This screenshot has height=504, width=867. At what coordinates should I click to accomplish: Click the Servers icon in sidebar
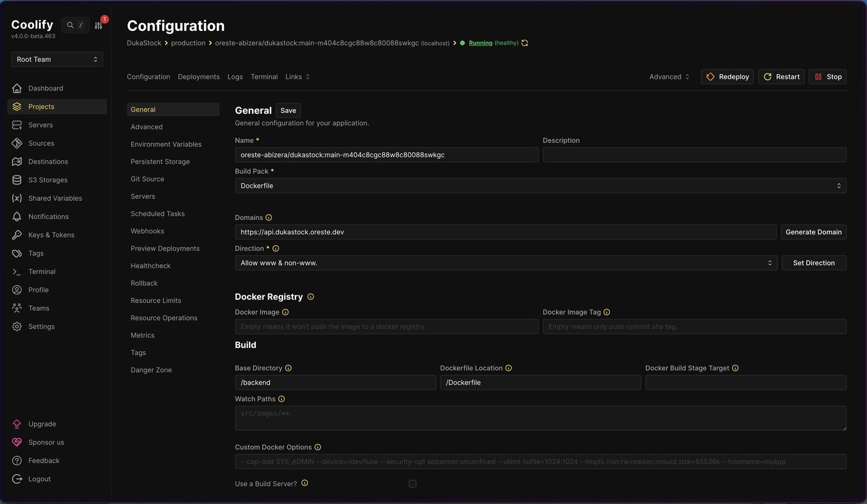point(17,124)
